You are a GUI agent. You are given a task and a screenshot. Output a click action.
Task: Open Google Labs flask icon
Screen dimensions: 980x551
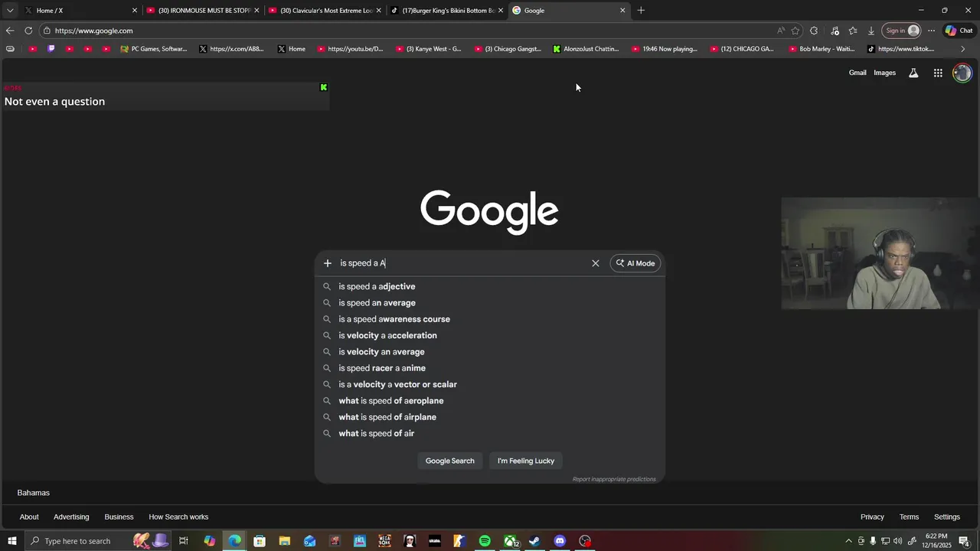tap(913, 73)
